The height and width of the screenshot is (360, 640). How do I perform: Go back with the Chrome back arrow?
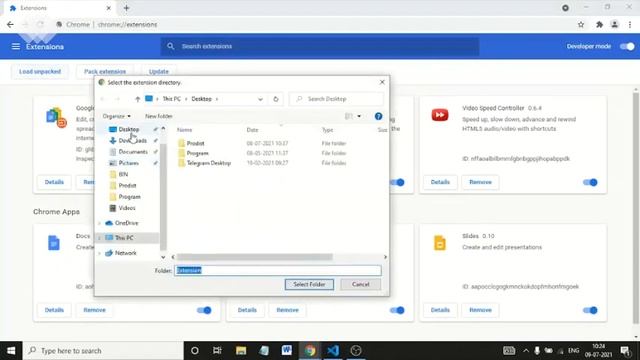tap(10, 24)
